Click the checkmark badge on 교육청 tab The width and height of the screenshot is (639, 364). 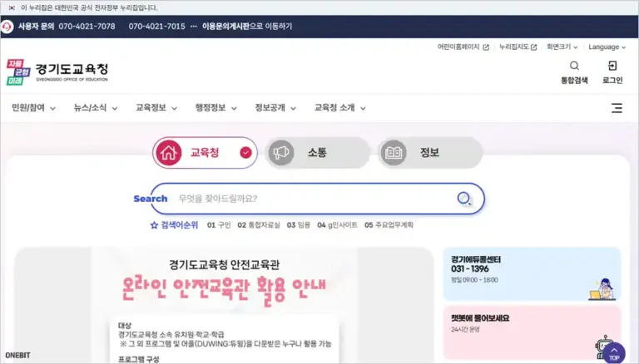(x=245, y=153)
